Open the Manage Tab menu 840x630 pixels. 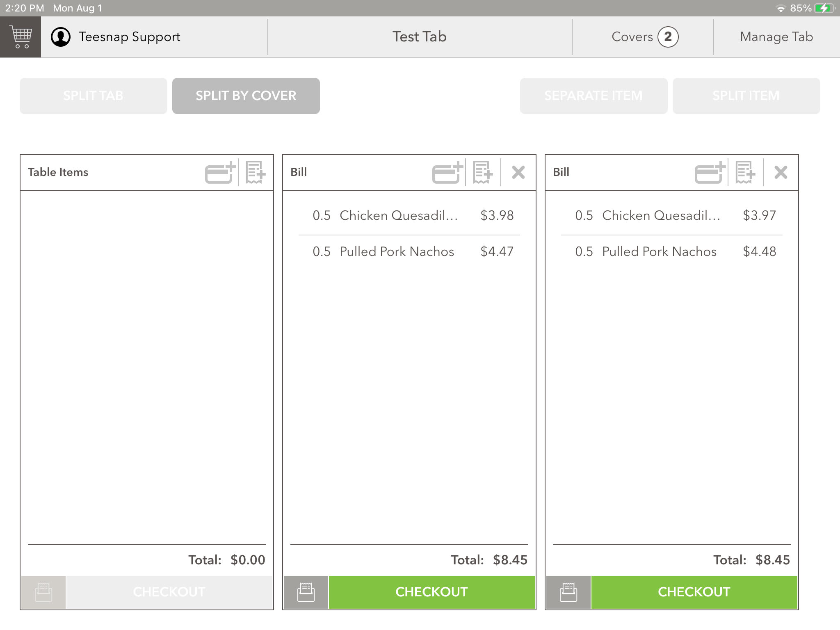pyautogui.click(x=776, y=37)
